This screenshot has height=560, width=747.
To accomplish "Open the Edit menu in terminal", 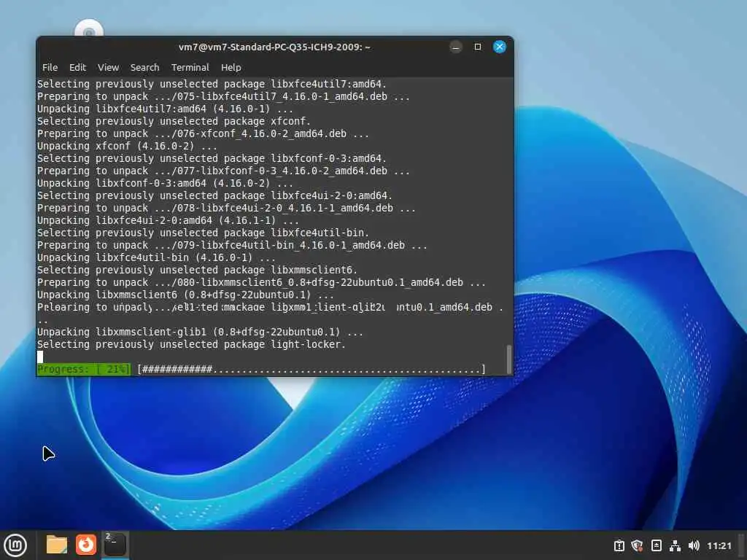I will (77, 68).
